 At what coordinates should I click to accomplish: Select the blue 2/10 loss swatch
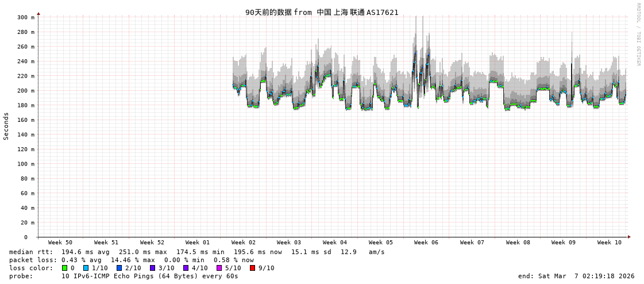coord(119,268)
